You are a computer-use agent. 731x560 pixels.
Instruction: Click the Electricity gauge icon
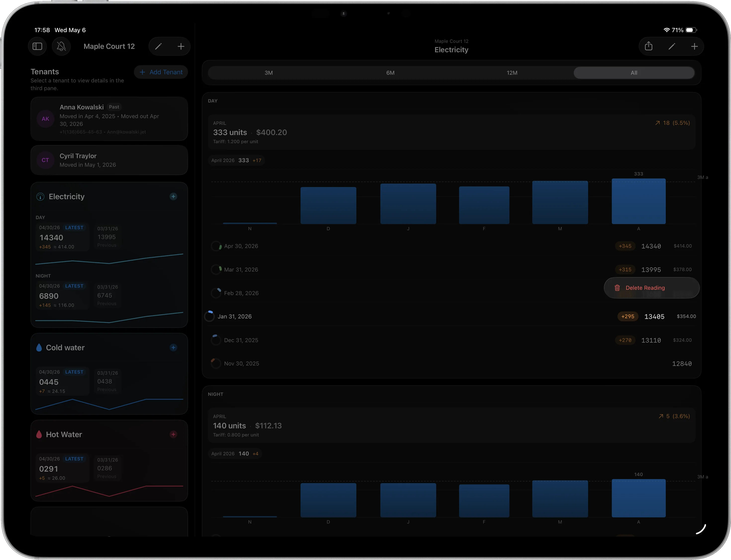[40, 197]
